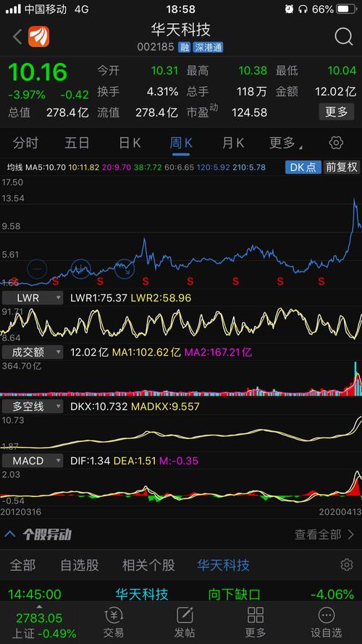
Task: Open the search magnifier icon
Action: pyautogui.click(x=343, y=37)
